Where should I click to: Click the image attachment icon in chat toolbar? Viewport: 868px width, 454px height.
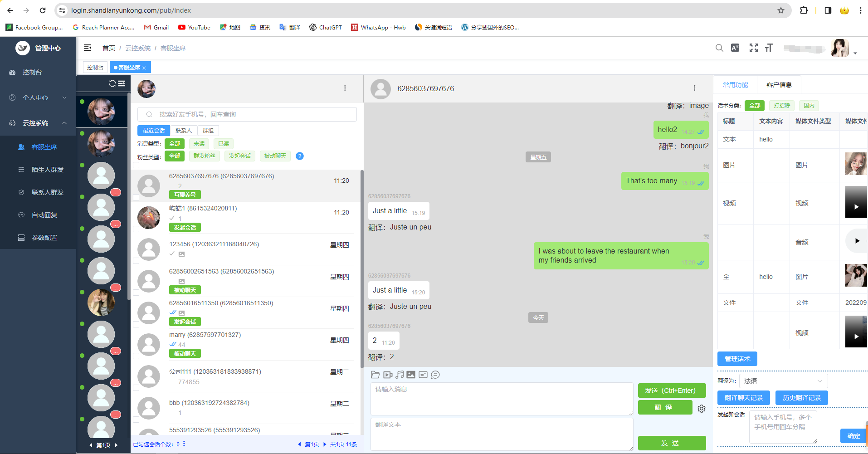pos(411,375)
